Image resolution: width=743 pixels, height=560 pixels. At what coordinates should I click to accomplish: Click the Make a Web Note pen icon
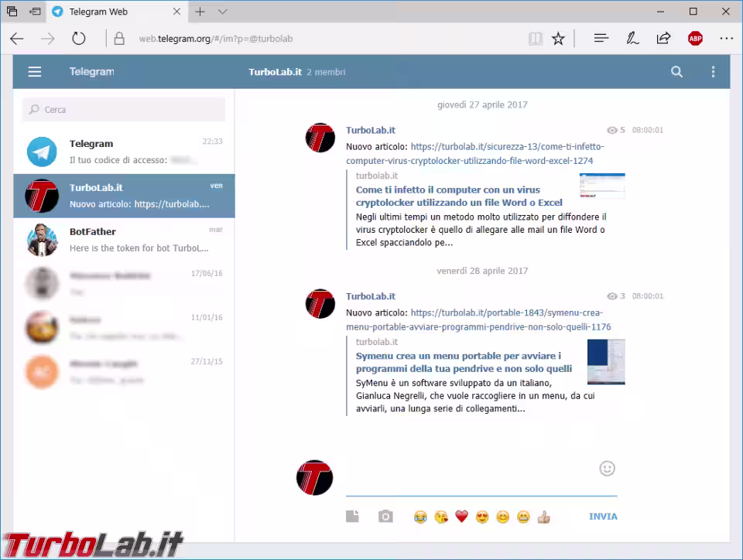[632, 39]
